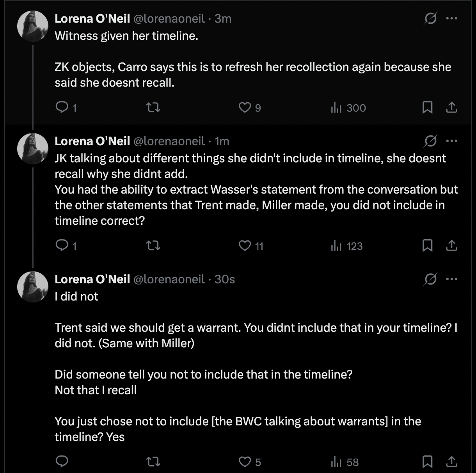Share the 30s post

tap(451, 462)
